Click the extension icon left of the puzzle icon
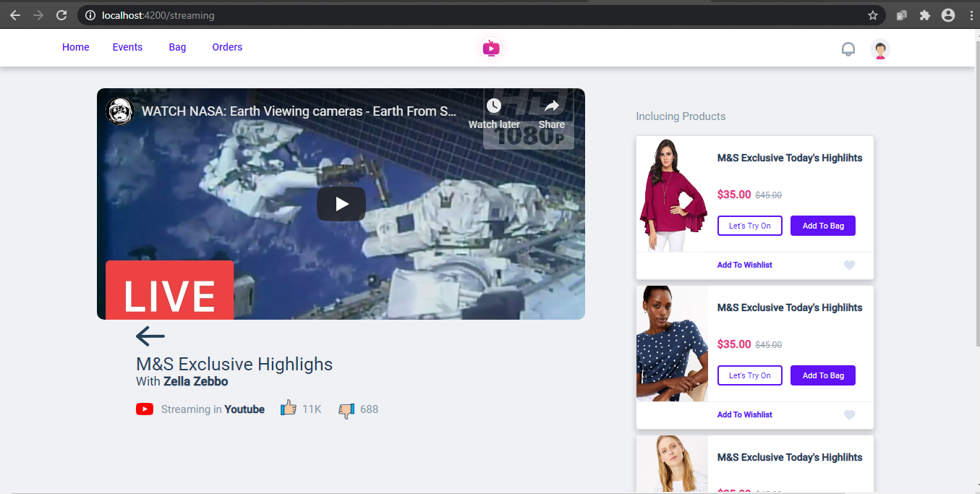The width and height of the screenshot is (980, 494). (902, 15)
